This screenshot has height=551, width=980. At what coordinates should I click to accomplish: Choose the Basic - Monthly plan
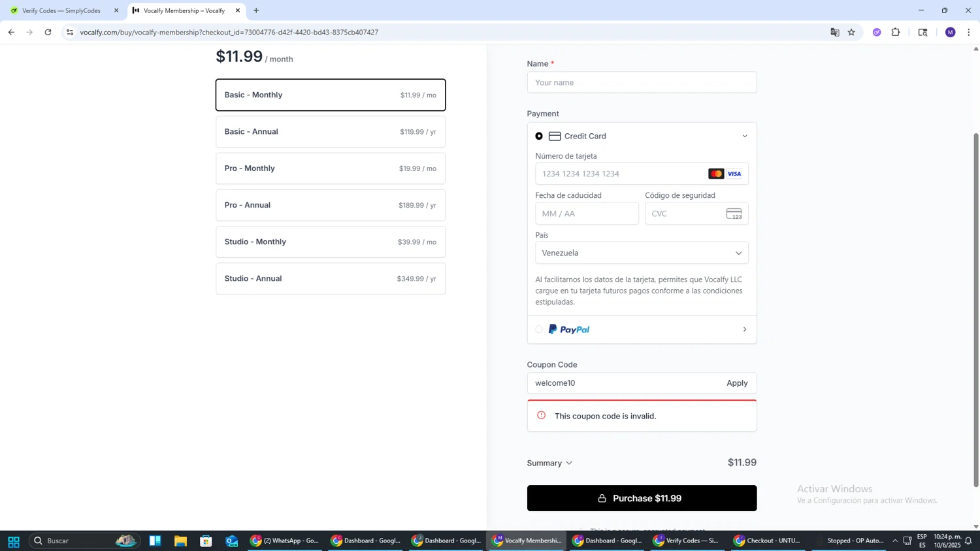(x=331, y=95)
